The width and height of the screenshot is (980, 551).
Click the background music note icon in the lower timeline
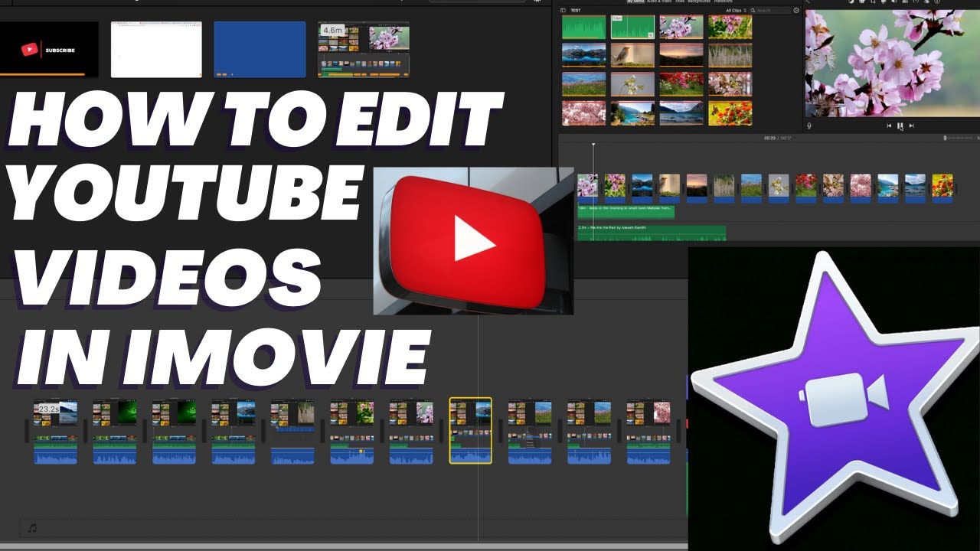click(31, 528)
